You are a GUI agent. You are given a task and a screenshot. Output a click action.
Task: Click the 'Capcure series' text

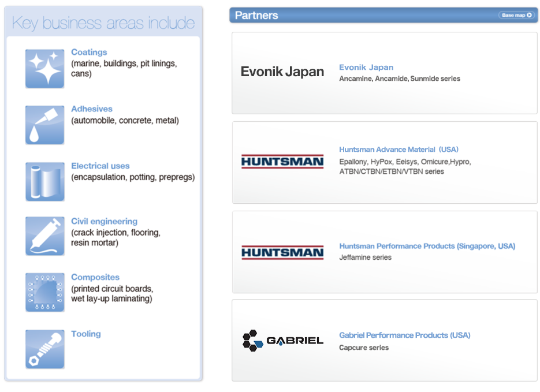click(364, 348)
